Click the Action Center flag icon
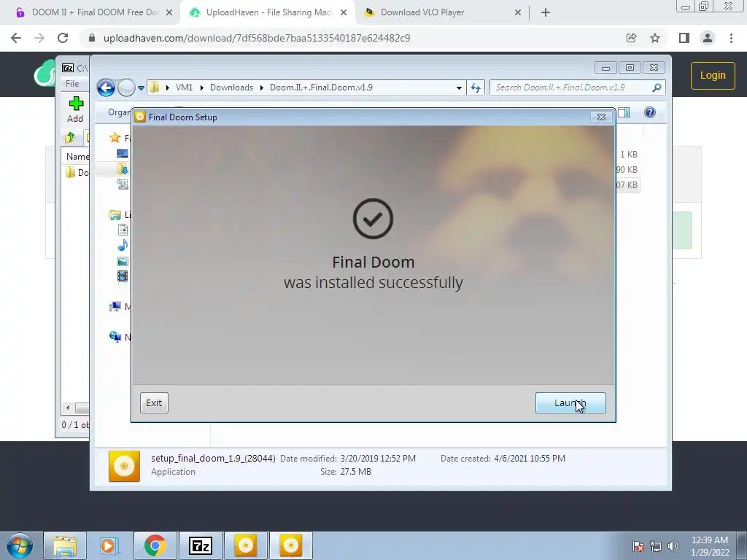This screenshot has width=747, height=560. click(638, 546)
